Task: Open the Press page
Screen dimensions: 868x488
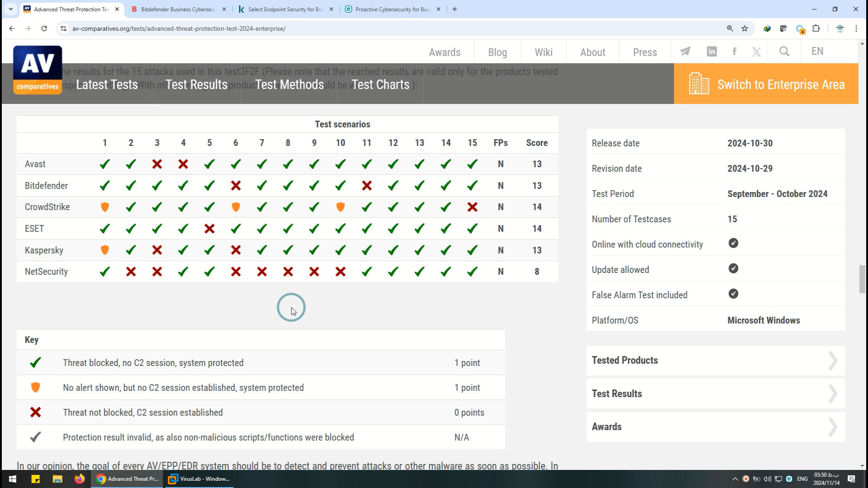Action: pos(645,52)
